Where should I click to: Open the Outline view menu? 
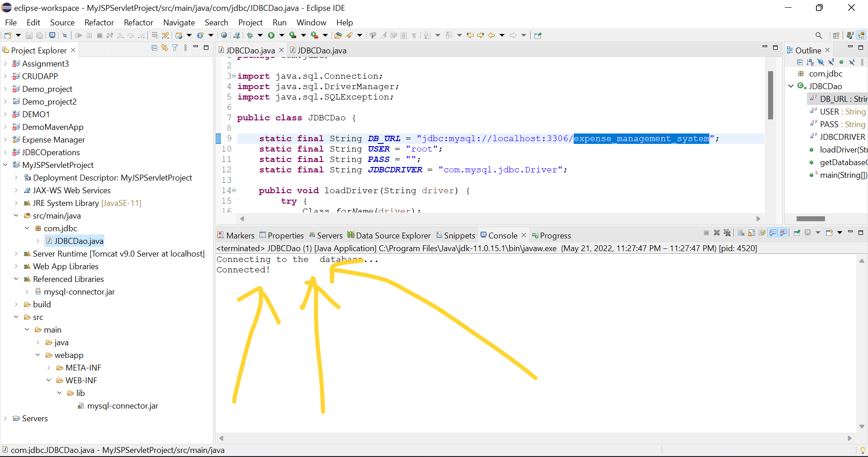point(863,62)
